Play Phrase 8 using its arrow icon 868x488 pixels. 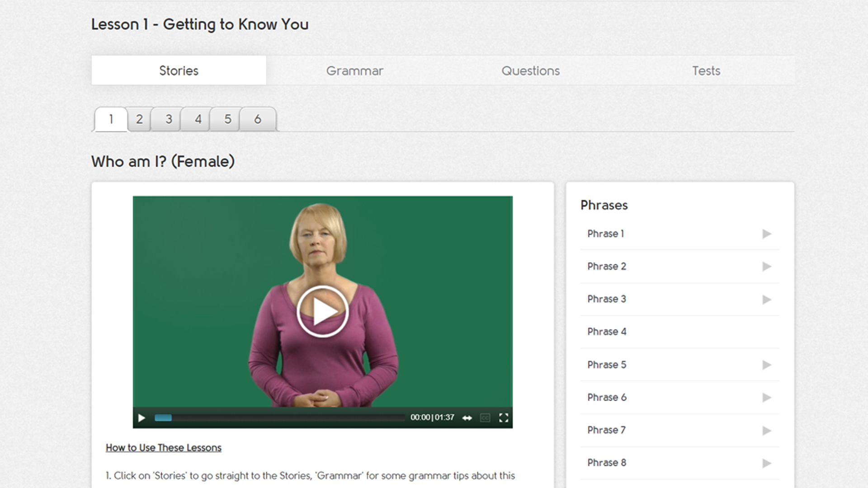[766, 463]
